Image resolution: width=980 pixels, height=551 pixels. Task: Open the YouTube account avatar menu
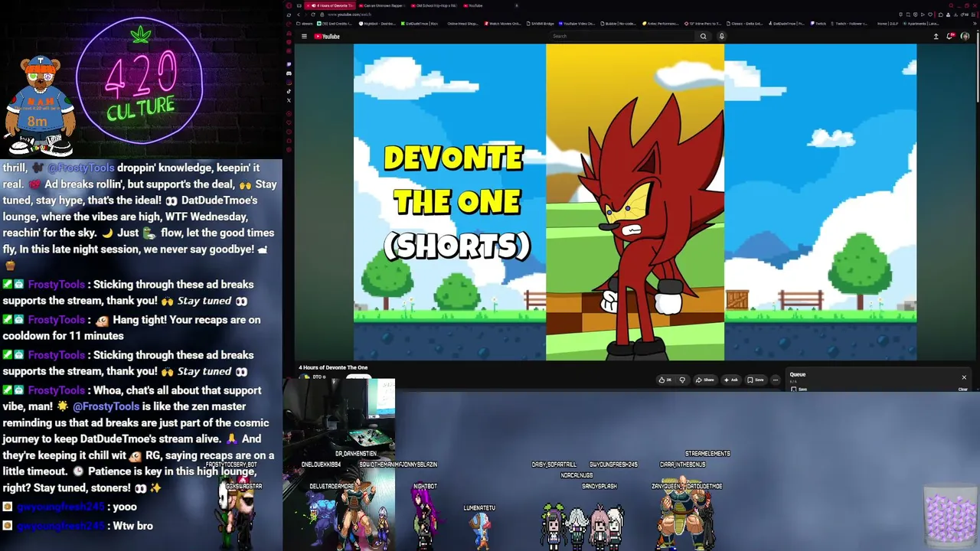tap(965, 36)
